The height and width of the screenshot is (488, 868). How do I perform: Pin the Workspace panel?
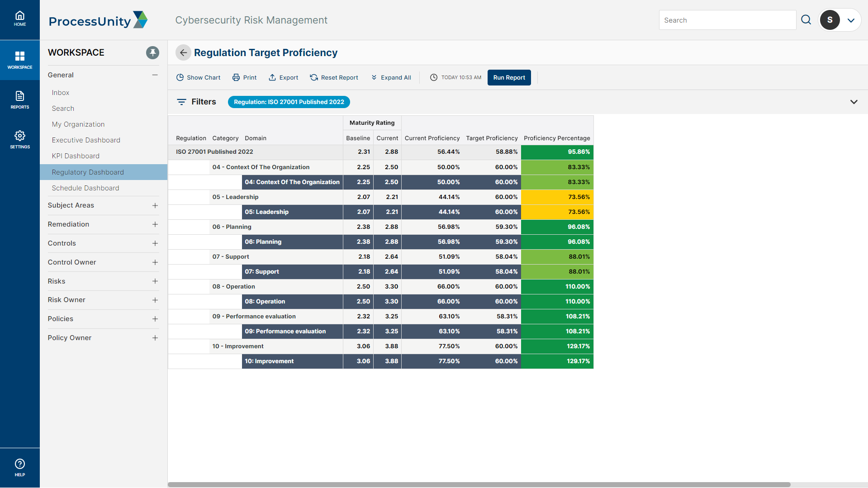pos(152,52)
